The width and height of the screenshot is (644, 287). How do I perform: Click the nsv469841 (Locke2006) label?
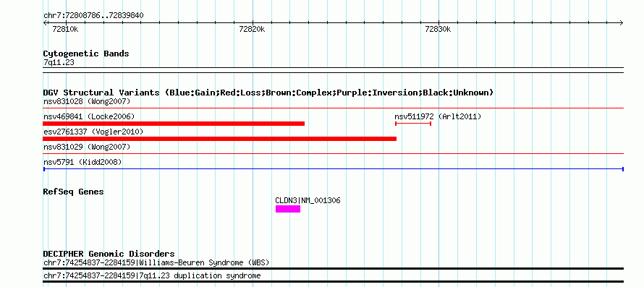coord(89,116)
